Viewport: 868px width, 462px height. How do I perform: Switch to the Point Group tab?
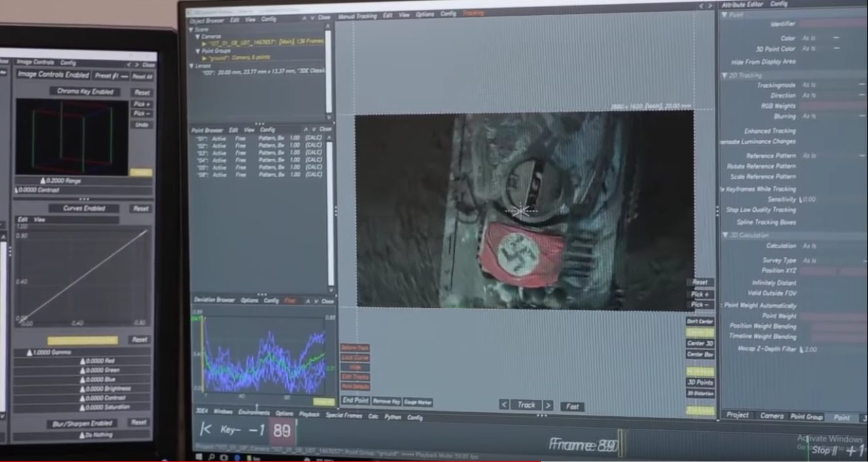click(806, 416)
